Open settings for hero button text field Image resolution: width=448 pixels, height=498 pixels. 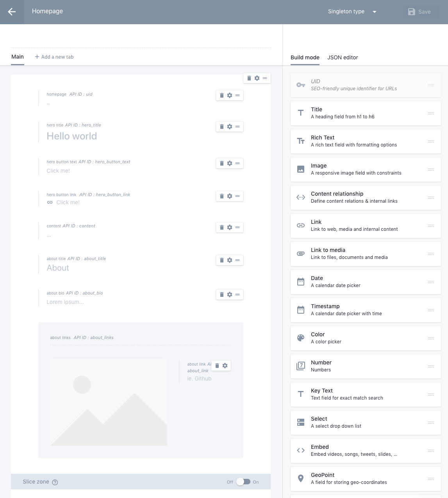pos(230,163)
